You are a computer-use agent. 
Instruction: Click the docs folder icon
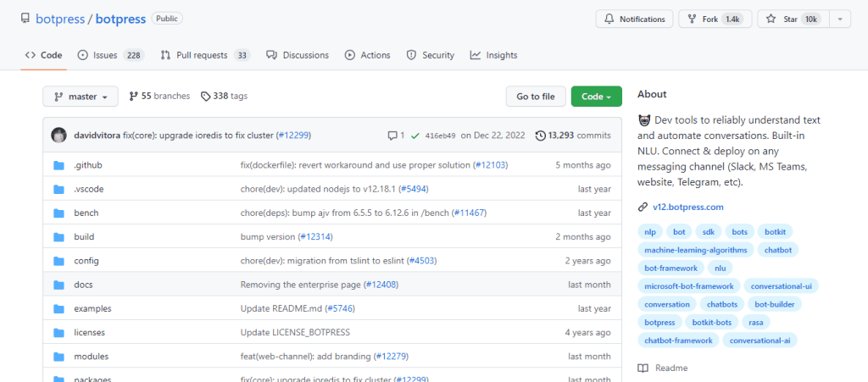click(x=59, y=285)
